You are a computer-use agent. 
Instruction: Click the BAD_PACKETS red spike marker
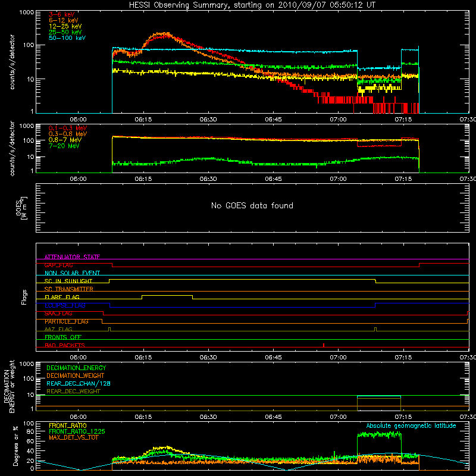point(324,345)
